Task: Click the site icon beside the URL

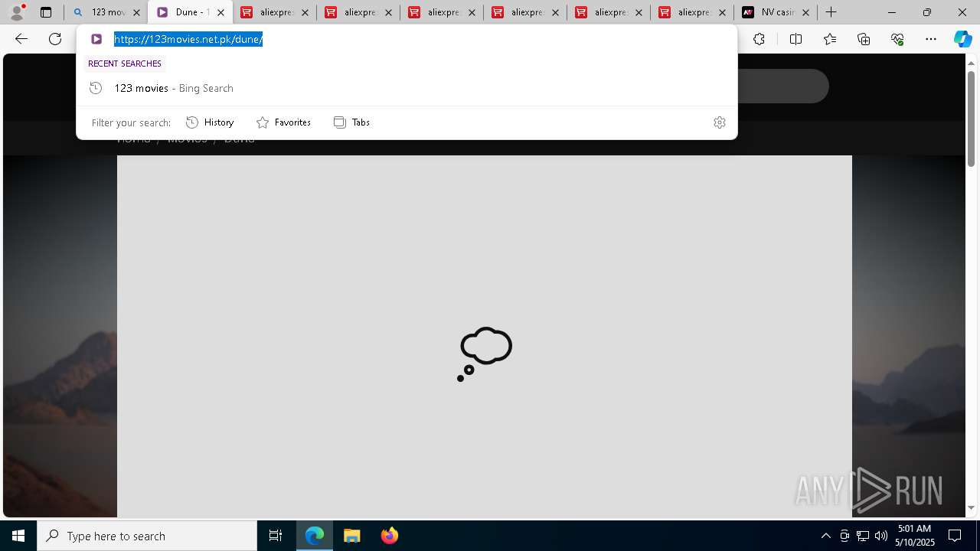Action: pyautogui.click(x=96, y=39)
